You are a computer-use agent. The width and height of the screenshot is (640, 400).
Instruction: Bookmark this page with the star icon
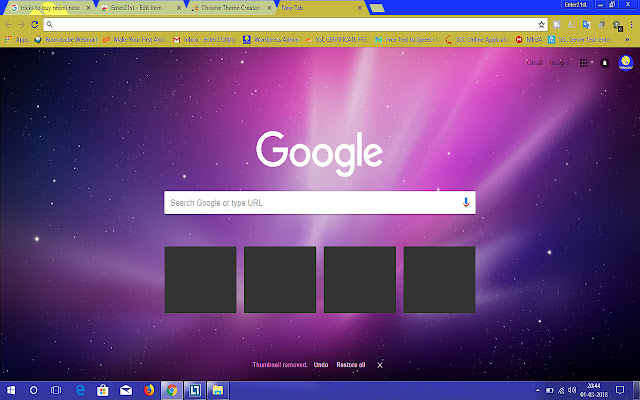(x=541, y=24)
